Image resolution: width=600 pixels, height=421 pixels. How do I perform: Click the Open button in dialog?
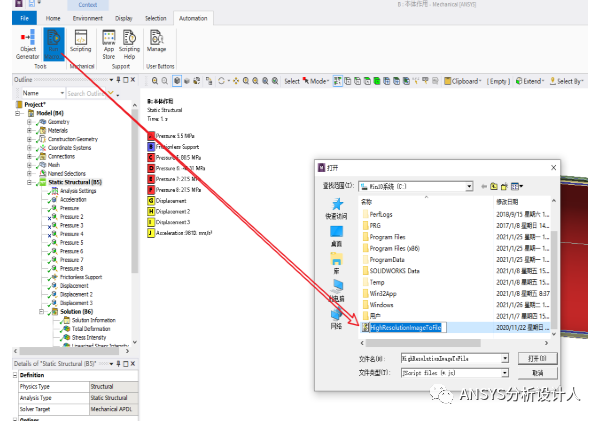537,359
